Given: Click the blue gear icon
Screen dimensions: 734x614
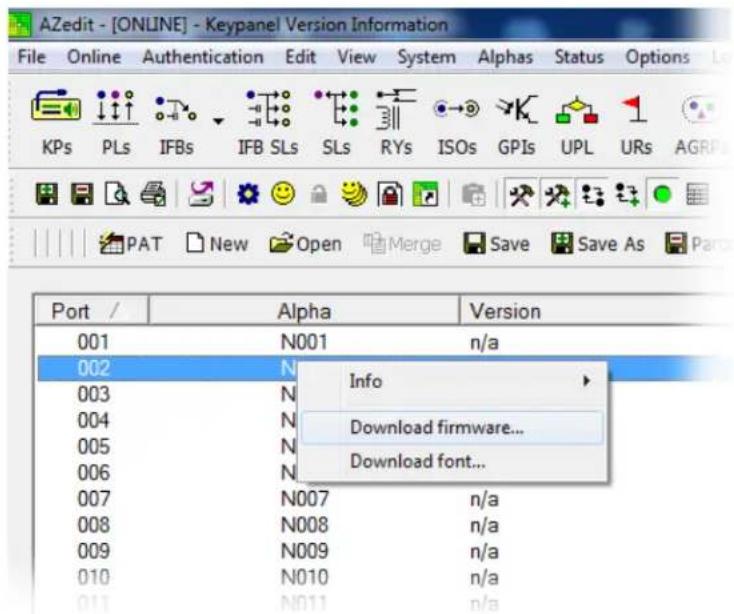Looking at the screenshot, I should [248, 194].
